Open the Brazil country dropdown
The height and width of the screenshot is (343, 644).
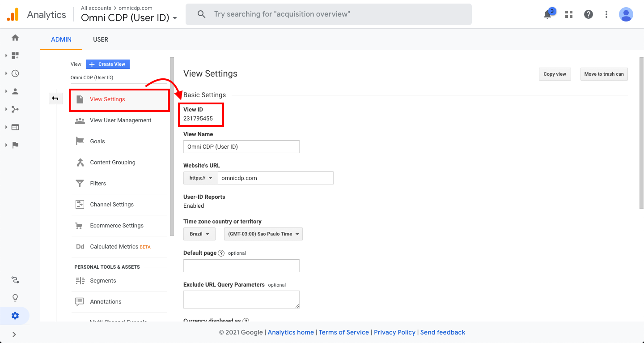click(x=199, y=234)
